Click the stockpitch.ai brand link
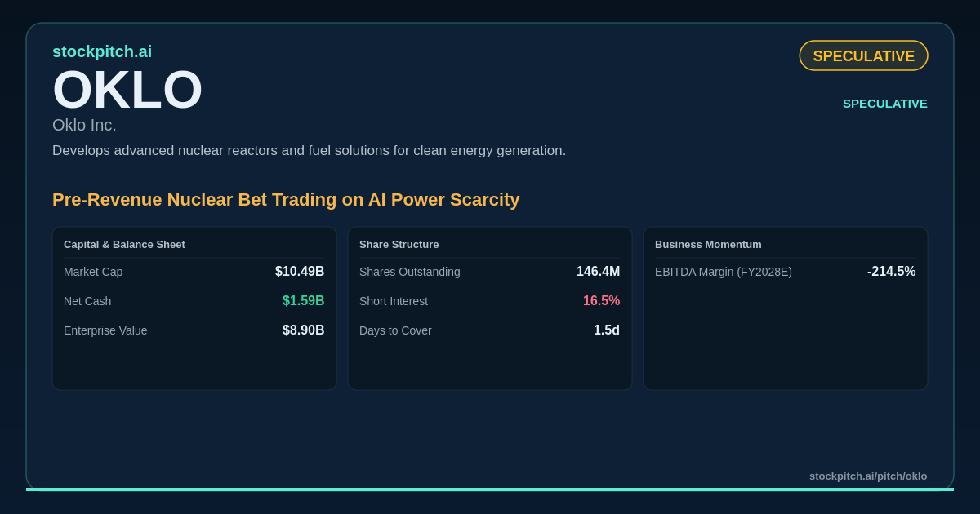Image resolution: width=980 pixels, height=514 pixels. click(x=102, y=51)
